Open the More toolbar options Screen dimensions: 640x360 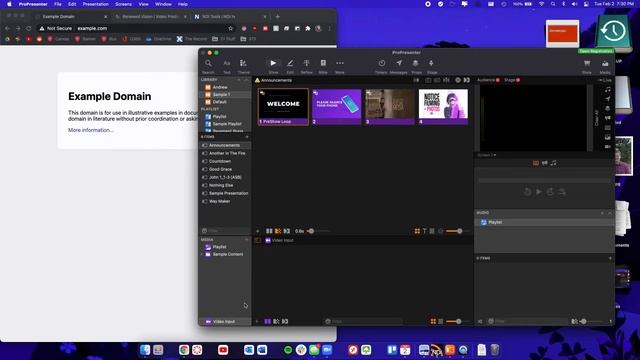340,66
